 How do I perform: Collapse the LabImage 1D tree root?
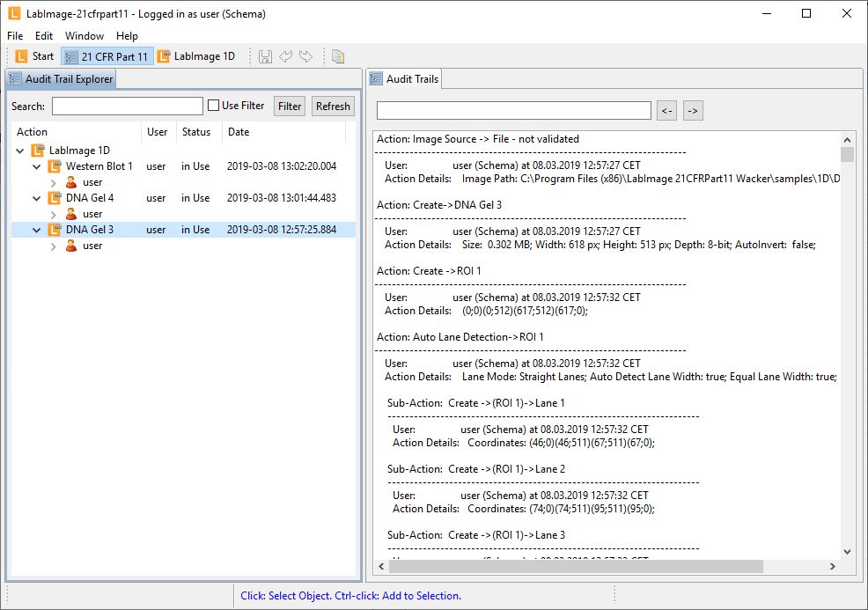click(x=20, y=151)
